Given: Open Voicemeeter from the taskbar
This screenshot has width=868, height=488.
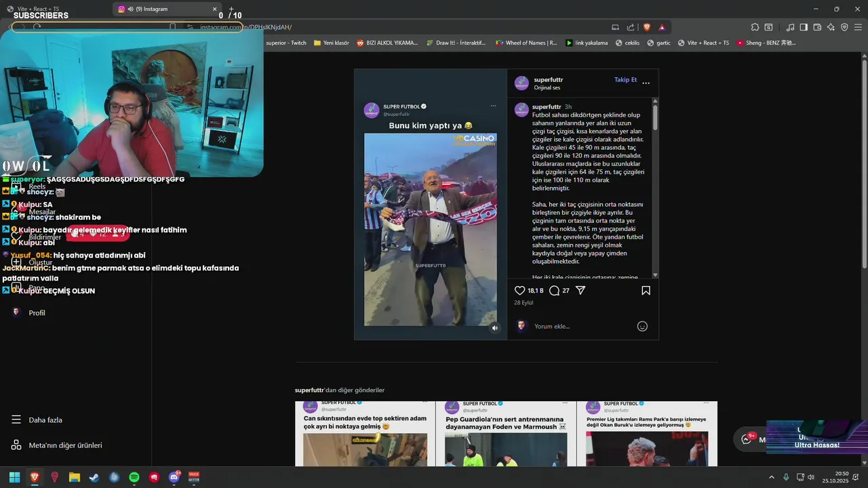Looking at the screenshot, I should pos(194,477).
